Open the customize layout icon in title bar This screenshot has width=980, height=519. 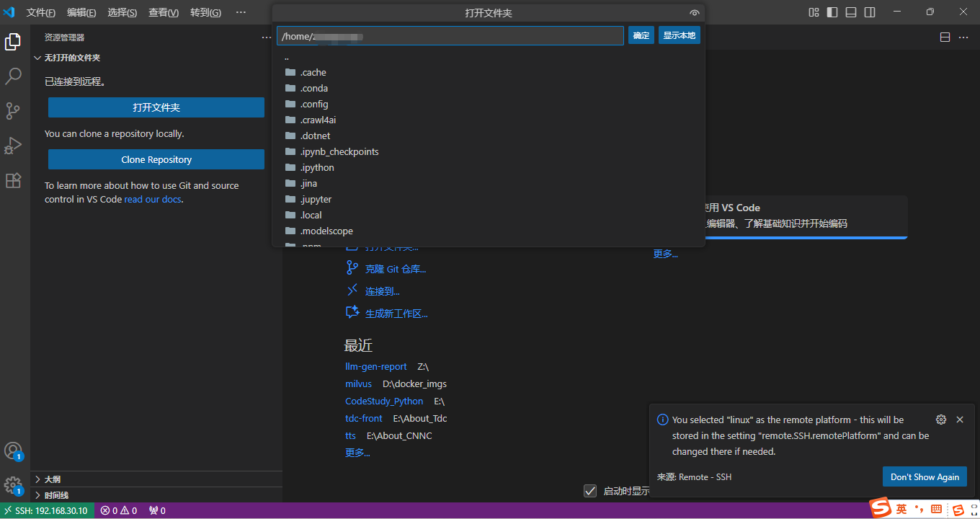(814, 12)
